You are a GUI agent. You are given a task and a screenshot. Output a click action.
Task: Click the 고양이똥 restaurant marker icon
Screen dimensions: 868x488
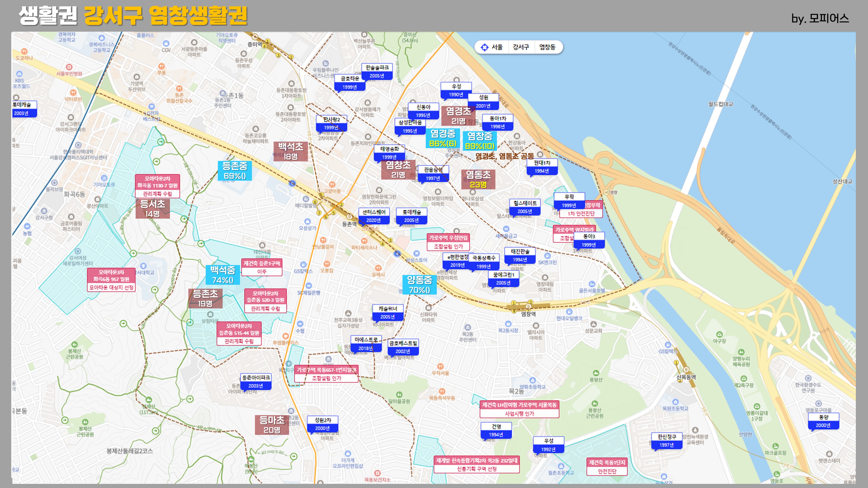tap(332, 185)
